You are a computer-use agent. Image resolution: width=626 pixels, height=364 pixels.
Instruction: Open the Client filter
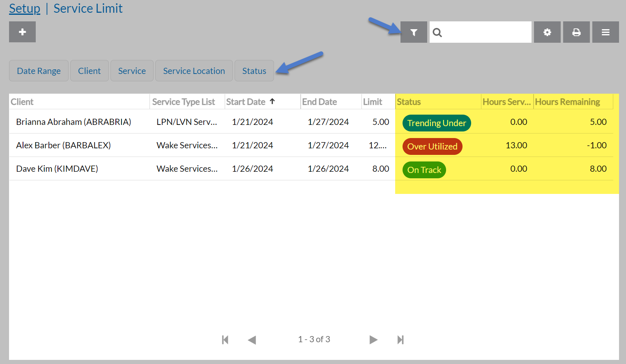89,71
